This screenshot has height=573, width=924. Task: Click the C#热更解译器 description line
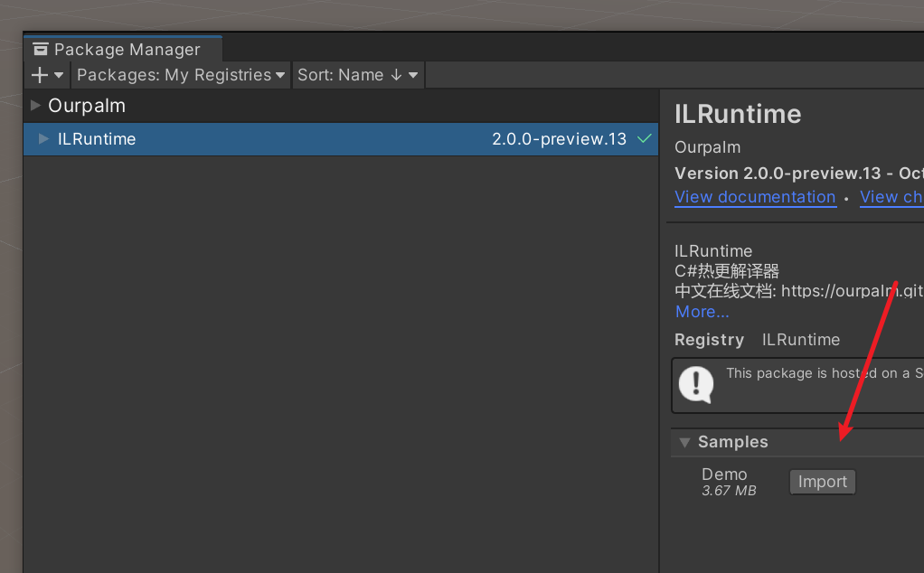coord(727,271)
